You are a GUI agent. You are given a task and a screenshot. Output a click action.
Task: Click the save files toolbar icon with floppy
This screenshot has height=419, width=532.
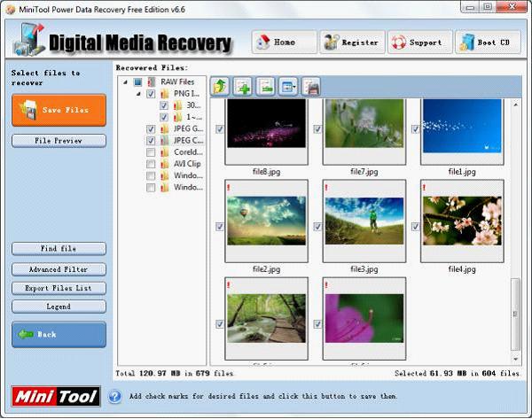pyautogui.click(x=311, y=87)
